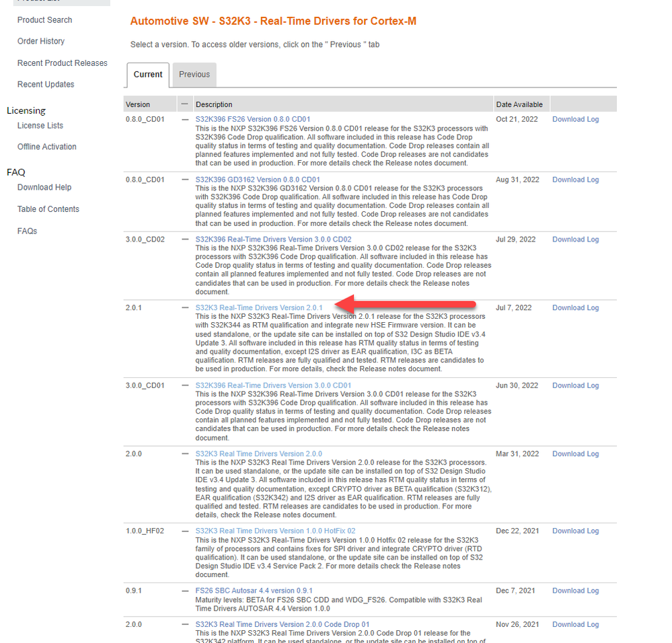Open Download Log for Jun 30, 2022 release
The width and height of the screenshot is (672, 643).
[x=575, y=385]
